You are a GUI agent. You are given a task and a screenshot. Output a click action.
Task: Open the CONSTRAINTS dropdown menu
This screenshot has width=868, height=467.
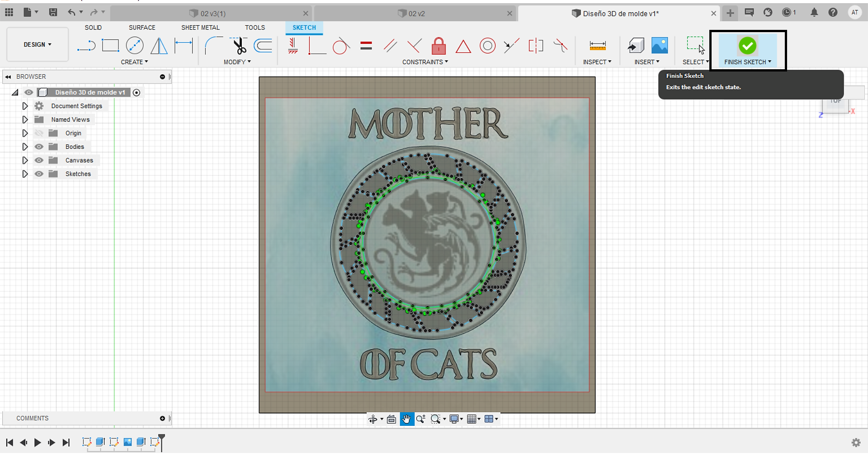point(425,62)
